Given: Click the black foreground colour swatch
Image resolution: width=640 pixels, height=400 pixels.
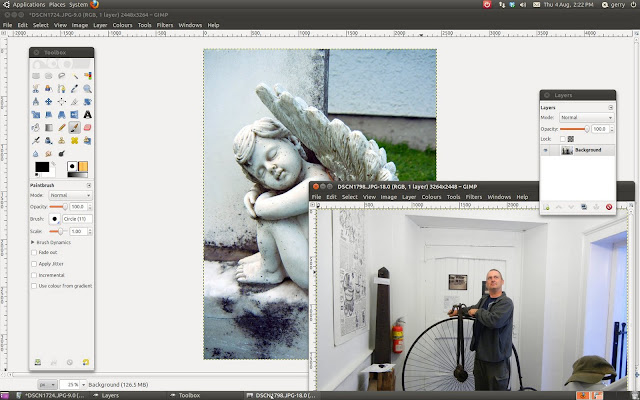Looking at the screenshot, I should pyautogui.click(x=42, y=167).
